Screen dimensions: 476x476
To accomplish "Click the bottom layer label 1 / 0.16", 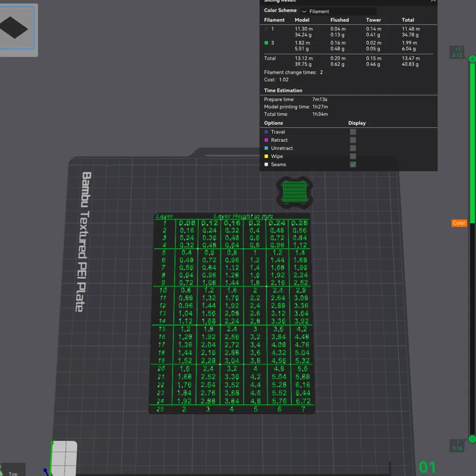I will click(457, 446).
